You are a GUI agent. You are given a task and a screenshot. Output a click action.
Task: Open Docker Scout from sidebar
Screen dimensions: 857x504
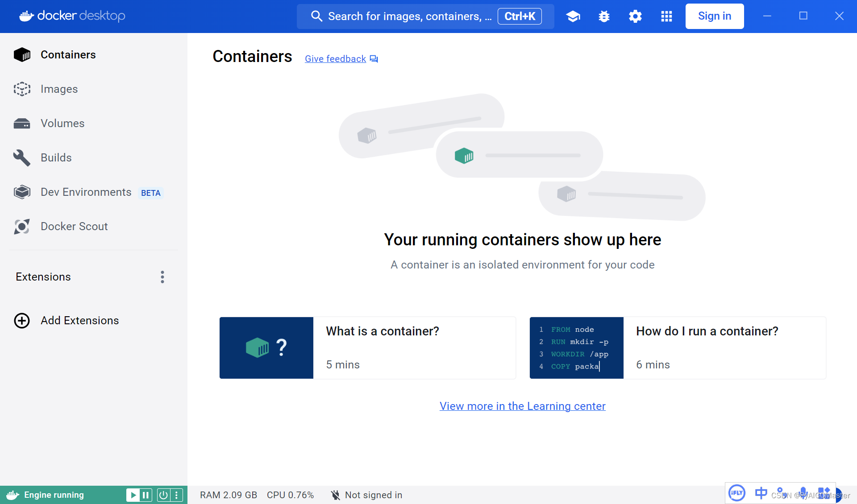click(x=94, y=226)
